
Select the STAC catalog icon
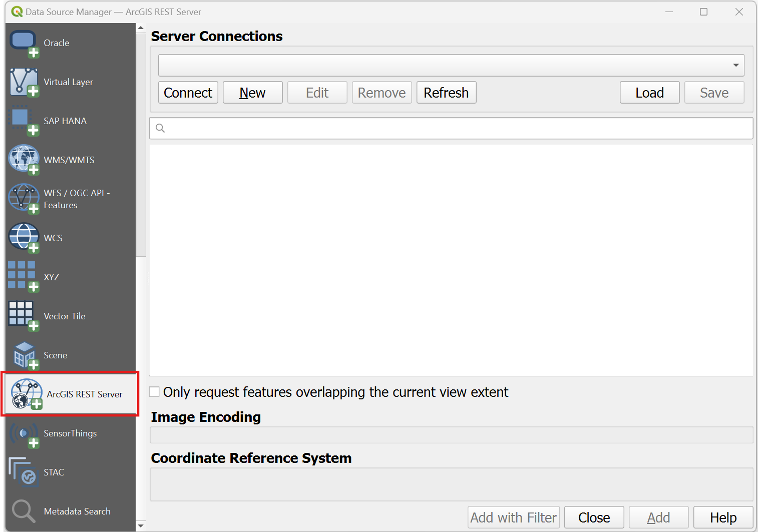pyautogui.click(x=24, y=472)
